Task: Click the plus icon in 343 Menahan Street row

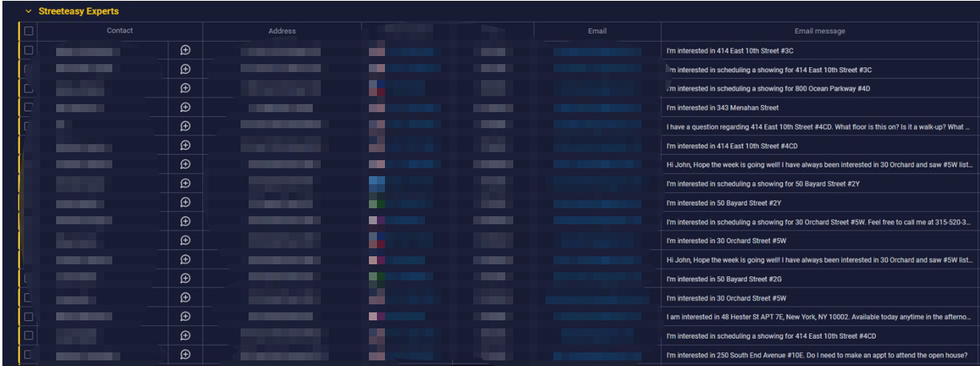Action: coord(185,107)
